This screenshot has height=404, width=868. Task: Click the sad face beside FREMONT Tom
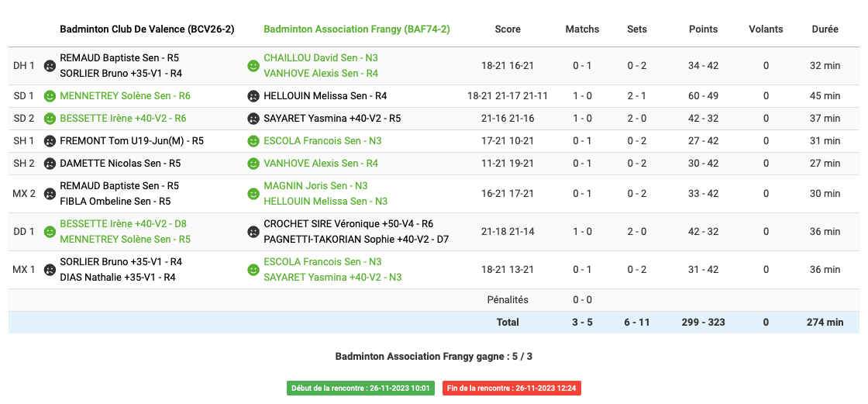pos(50,141)
